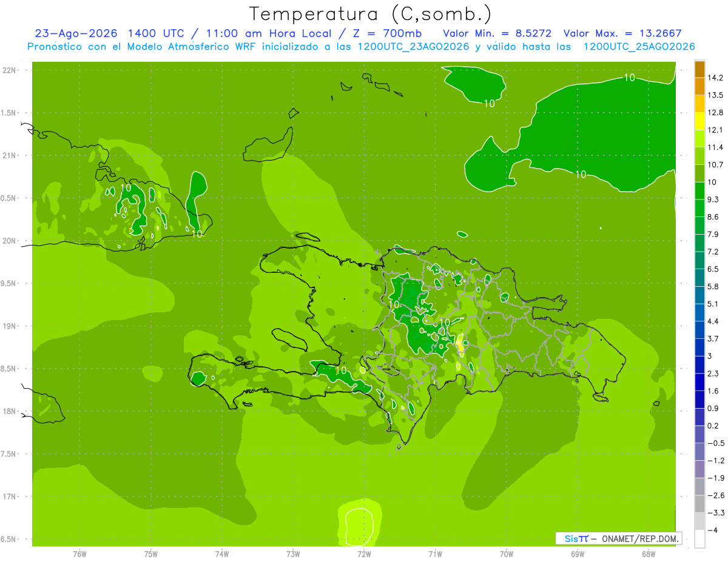
Task: Click the "72W" longitude label
Action: click(x=364, y=554)
